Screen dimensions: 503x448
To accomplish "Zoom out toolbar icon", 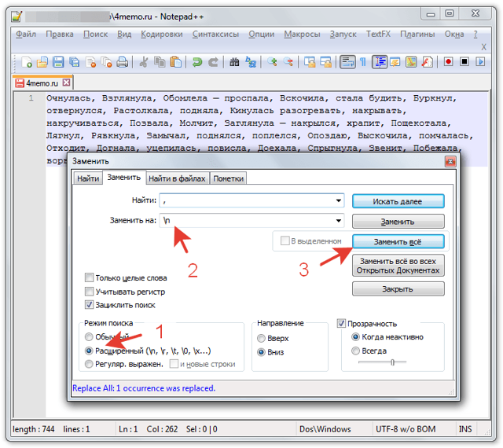I will click(x=288, y=61).
